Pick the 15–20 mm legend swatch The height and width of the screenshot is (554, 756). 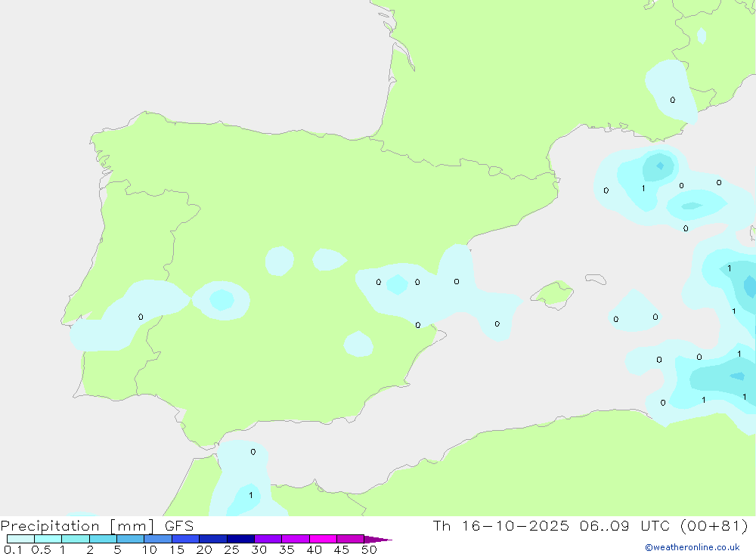tap(185, 539)
